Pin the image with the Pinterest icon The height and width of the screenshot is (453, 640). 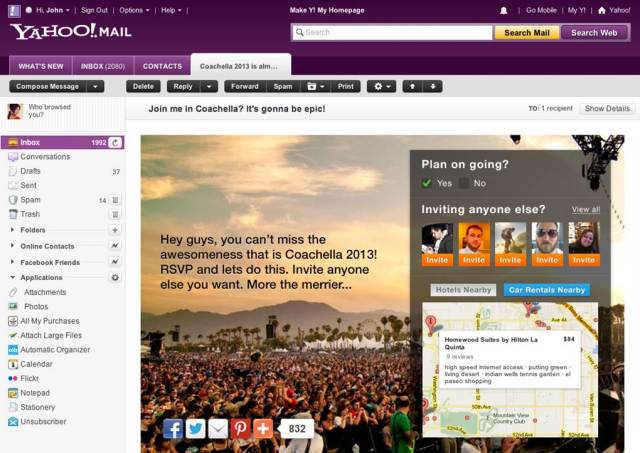coord(240,429)
